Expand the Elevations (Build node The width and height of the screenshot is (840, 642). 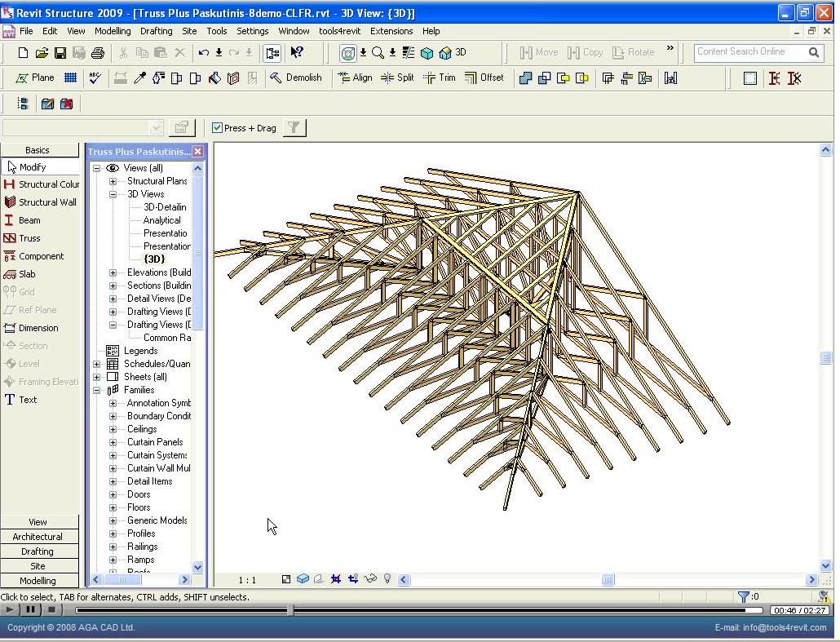pyautogui.click(x=113, y=272)
